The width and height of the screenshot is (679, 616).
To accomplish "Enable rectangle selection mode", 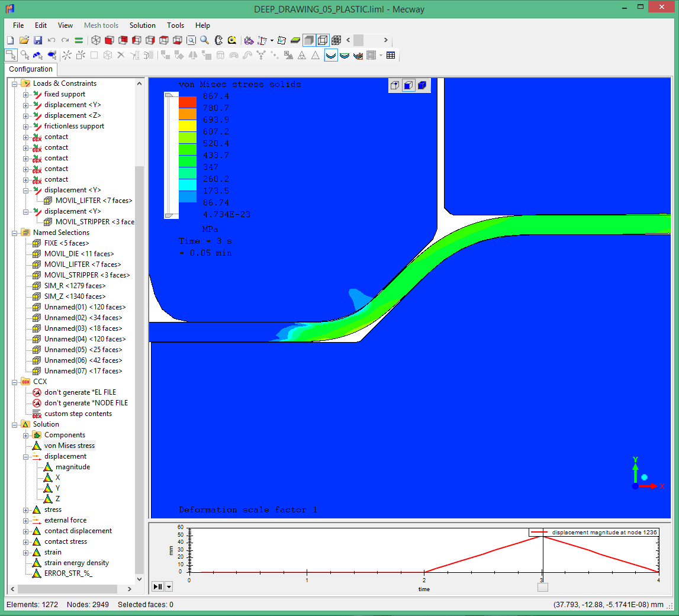I will click(x=11, y=55).
